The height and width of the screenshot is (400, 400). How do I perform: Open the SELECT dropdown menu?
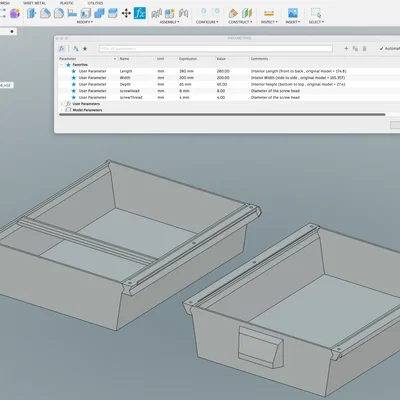(x=316, y=22)
